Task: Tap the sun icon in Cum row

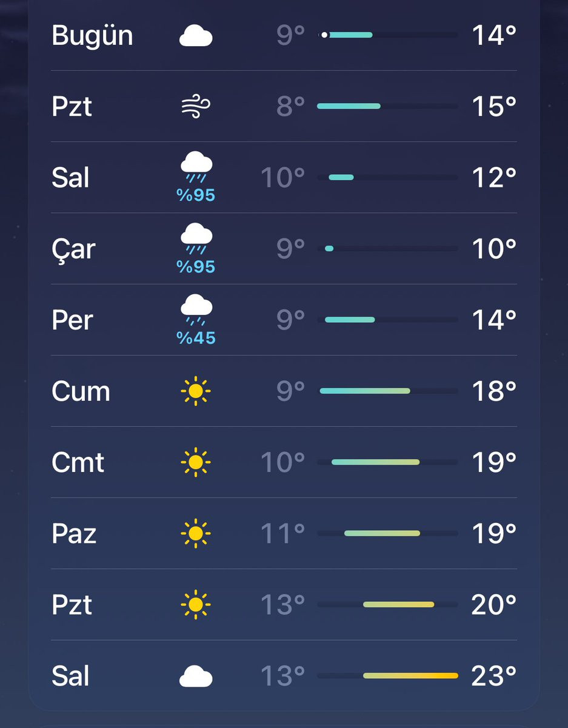Action: tap(196, 391)
